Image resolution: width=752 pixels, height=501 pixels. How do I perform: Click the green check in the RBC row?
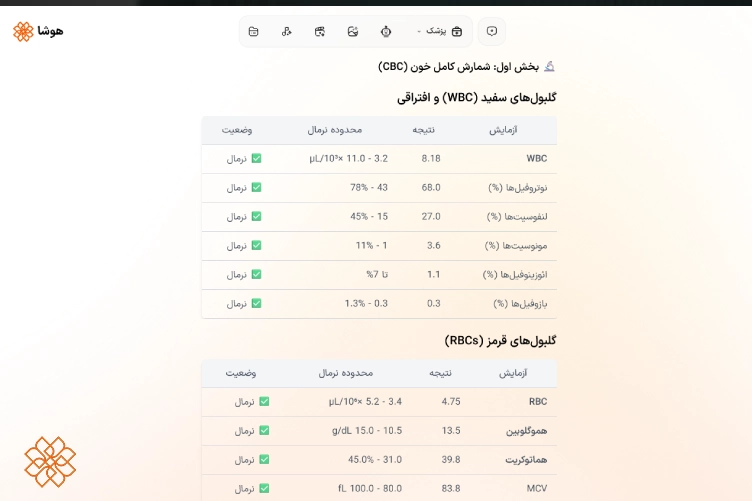264,401
